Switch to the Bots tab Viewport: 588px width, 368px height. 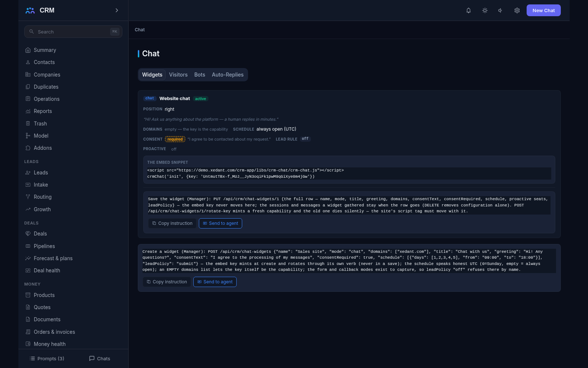[200, 75]
